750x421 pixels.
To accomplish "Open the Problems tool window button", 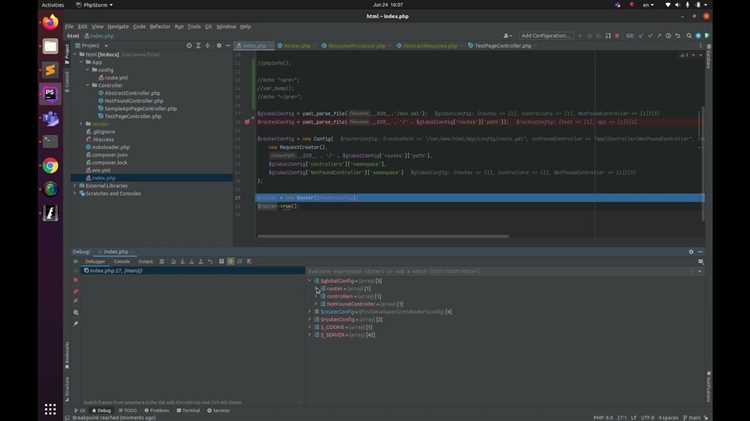I will click(157, 410).
